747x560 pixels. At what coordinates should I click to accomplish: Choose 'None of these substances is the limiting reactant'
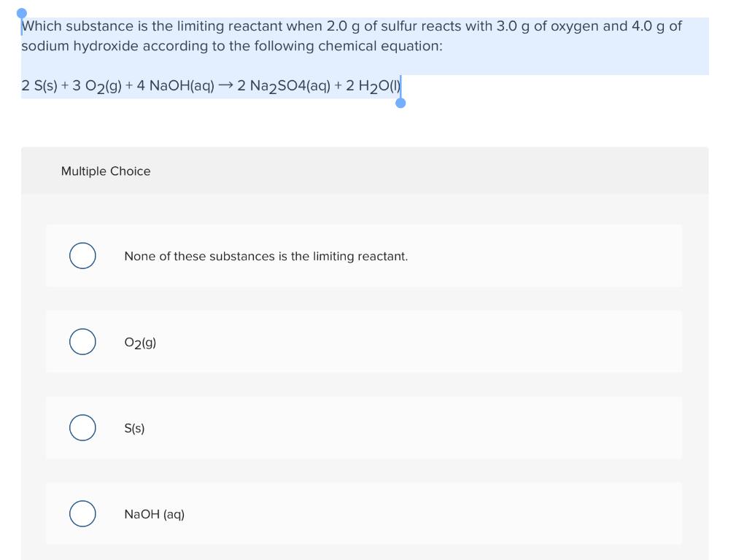[x=82, y=255]
